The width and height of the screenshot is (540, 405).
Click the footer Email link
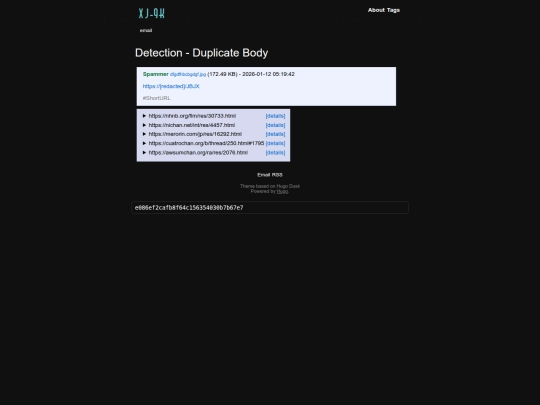coord(263,175)
